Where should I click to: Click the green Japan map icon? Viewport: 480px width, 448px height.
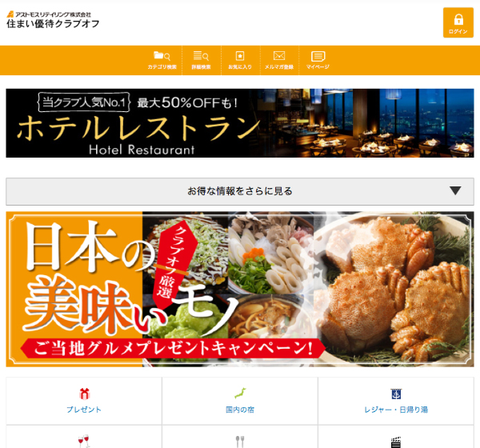[x=240, y=394]
